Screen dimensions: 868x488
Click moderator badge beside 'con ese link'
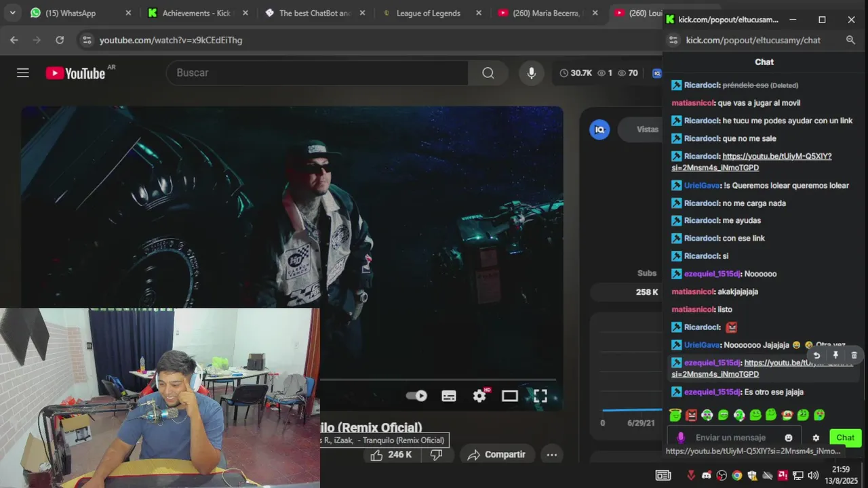pyautogui.click(x=676, y=238)
